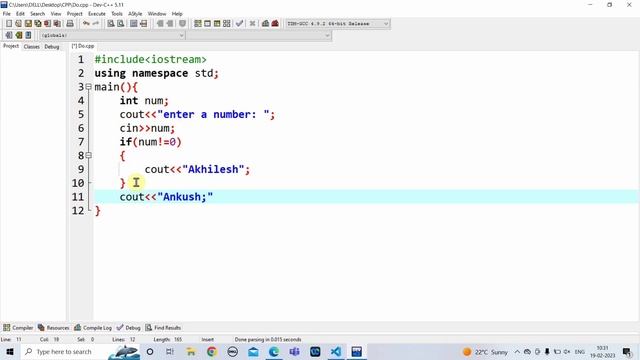The width and height of the screenshot is (640, 360).
Task: Click the Find toolbar icon
Action: click(111, 24)
